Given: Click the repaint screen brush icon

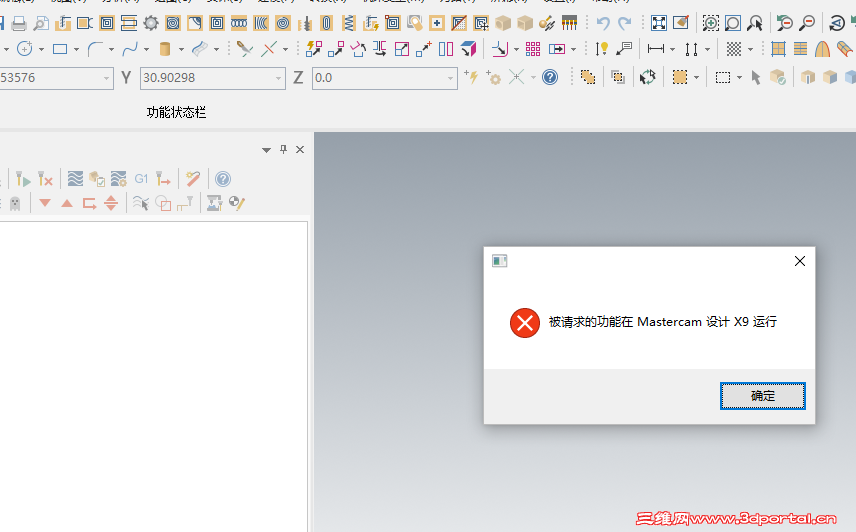Looking at the screenshot, I should tap(681, 23).
